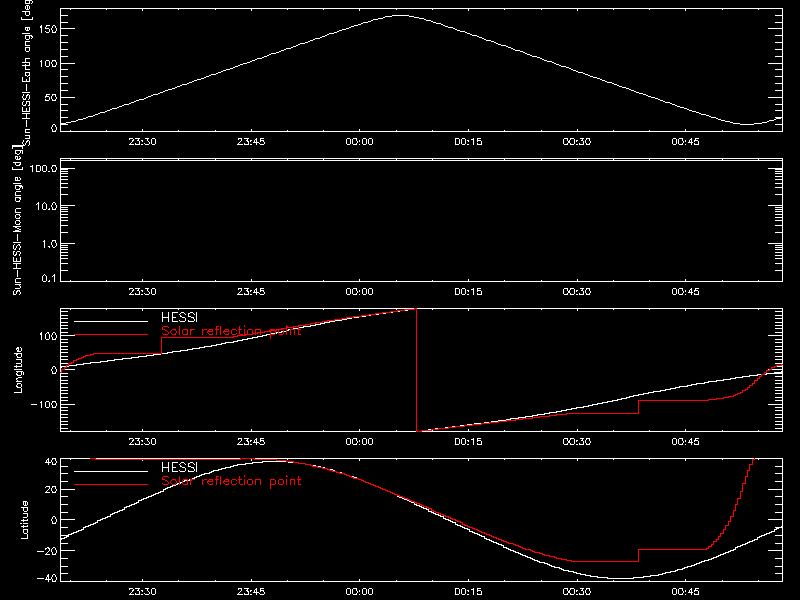Click the -40 tick on the Latitude axis
This screenshot has width=800, height=600.
click(x=47, y=579)
